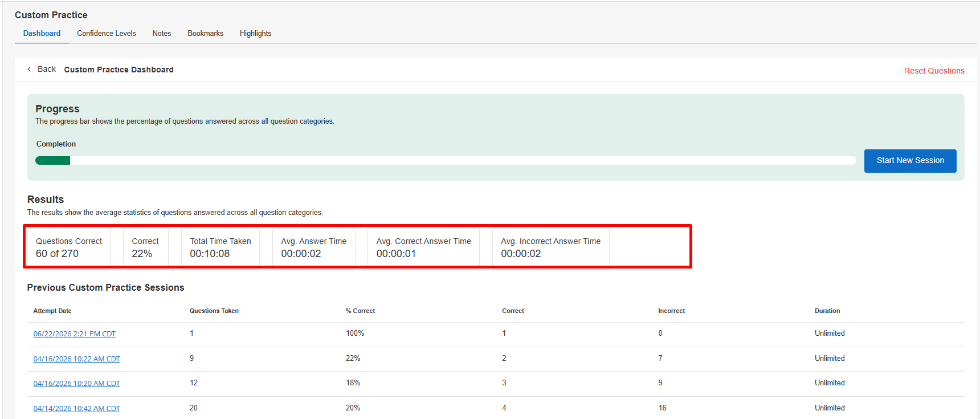Click the Attempt Date column header
This screenshot has width=980, height=419.
point(52,311)
